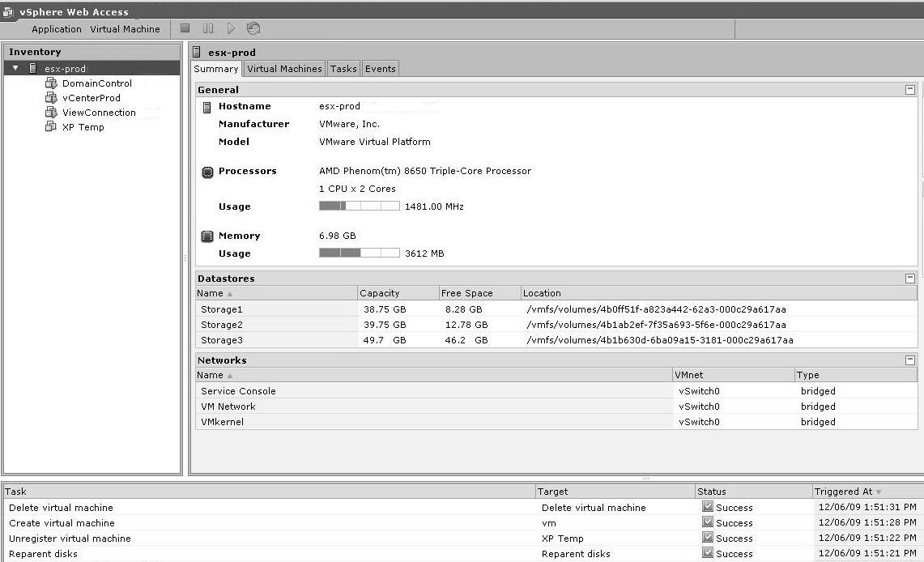Image resolution: width=924 pixels, height=562 pixels.
Task: Select the Delete virtual machine task row
Action: (462, 507)
